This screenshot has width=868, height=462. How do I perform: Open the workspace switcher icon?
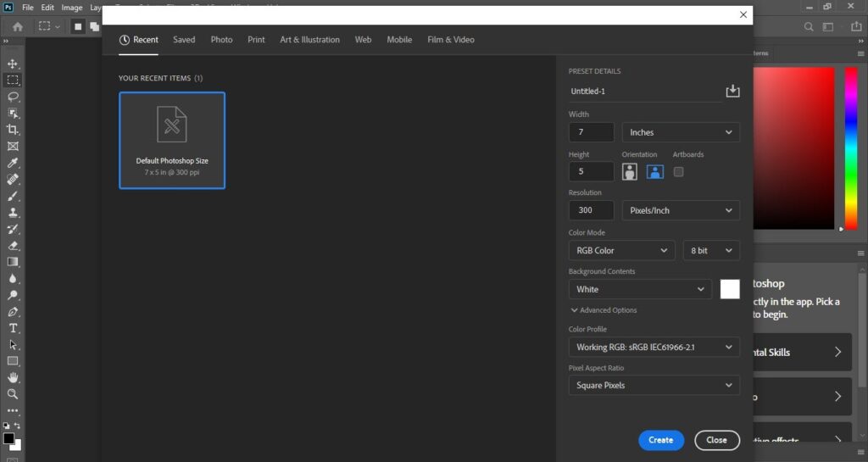[x=828, y=26]
